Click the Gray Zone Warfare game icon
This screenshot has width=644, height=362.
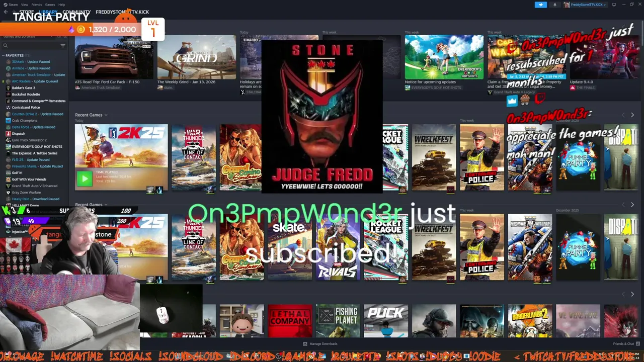[x=8, y=193]
